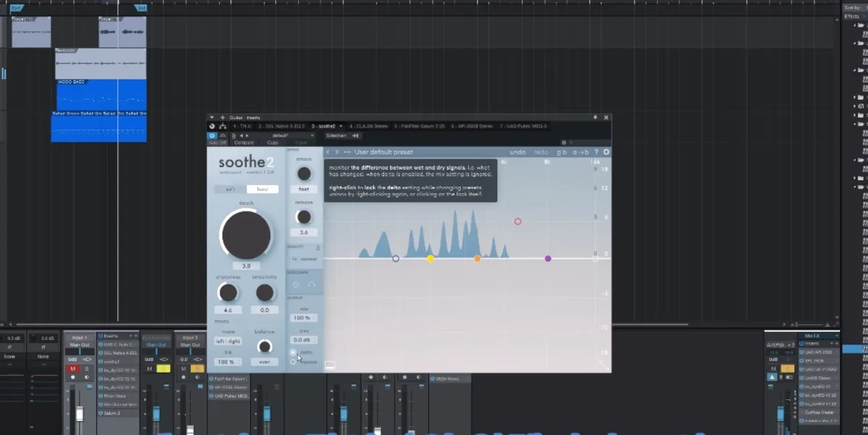Toggle the soothe2 sidechain power icon

click(x=295, y=284)
